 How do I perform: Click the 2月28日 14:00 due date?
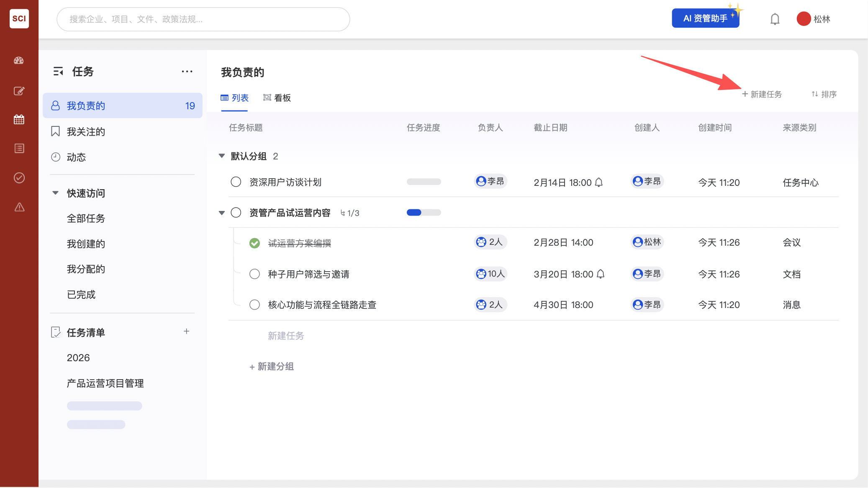coord(563,242)
